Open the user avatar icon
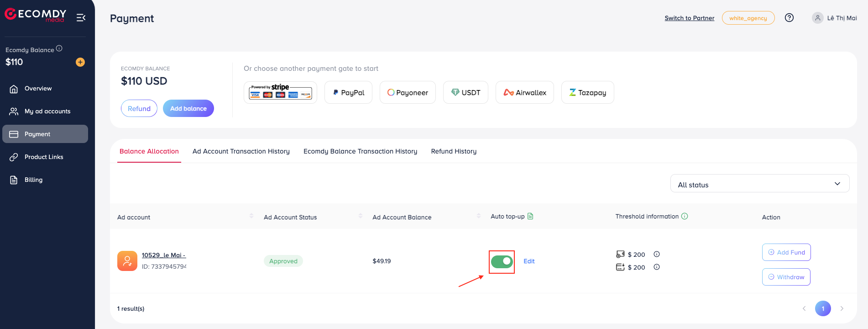The image size is (868, 329). click(817, 18)
